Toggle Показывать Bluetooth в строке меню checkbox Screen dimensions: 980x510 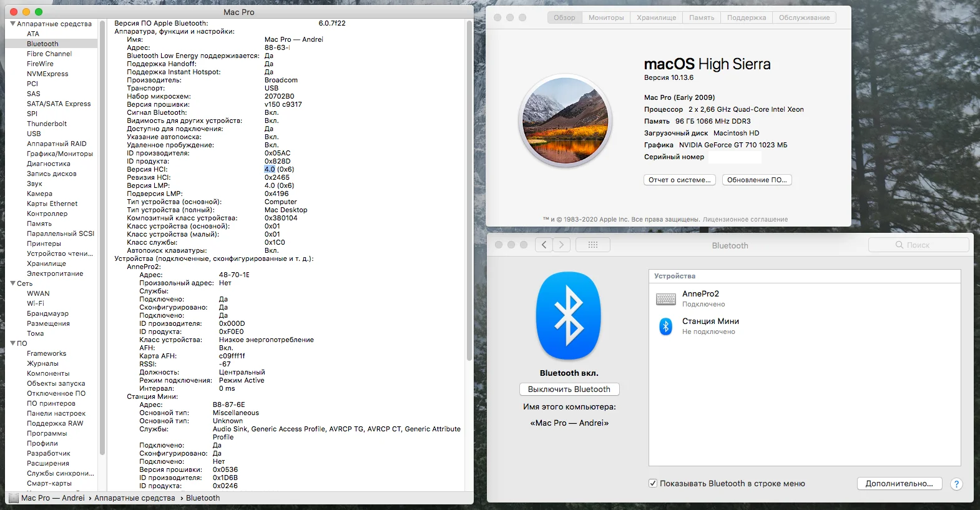pyautogui.click(x=653, y=483)
